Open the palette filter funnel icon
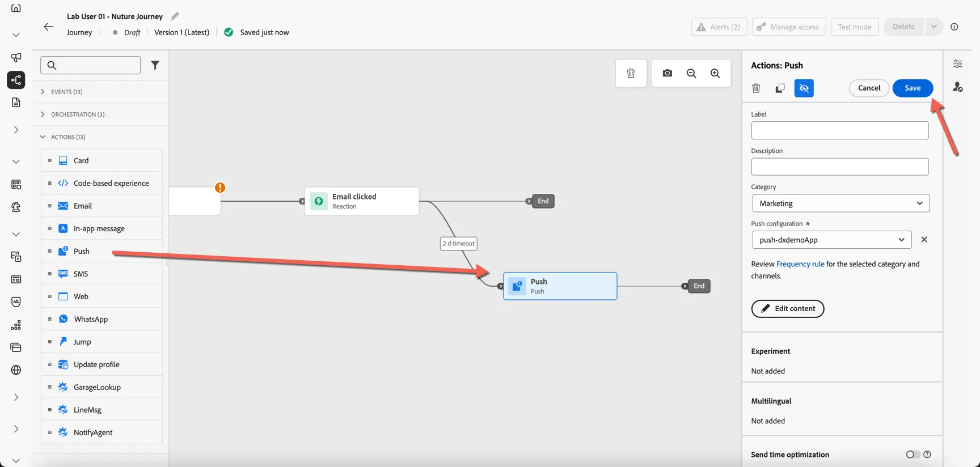 click(155, 65)
